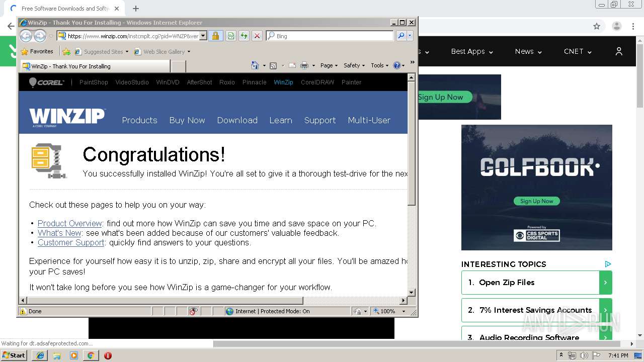This screenshot has width=644, height=362.
Task: Click Download in WinZip navigation
Action: pyautogui.click(x=237, y=120)
